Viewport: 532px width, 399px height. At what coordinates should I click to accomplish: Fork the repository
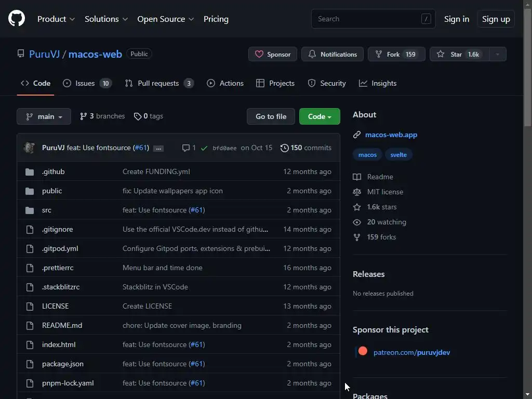tap(396, 54)
